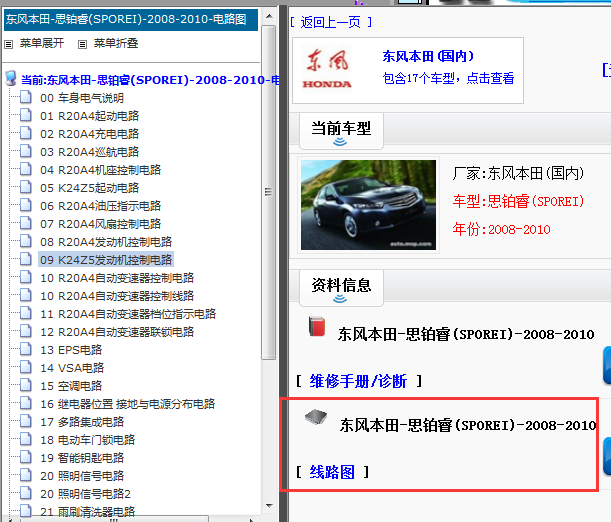Click scroll-down arrow of tree panel
This screenshot has width=611, height=522.
269,506
